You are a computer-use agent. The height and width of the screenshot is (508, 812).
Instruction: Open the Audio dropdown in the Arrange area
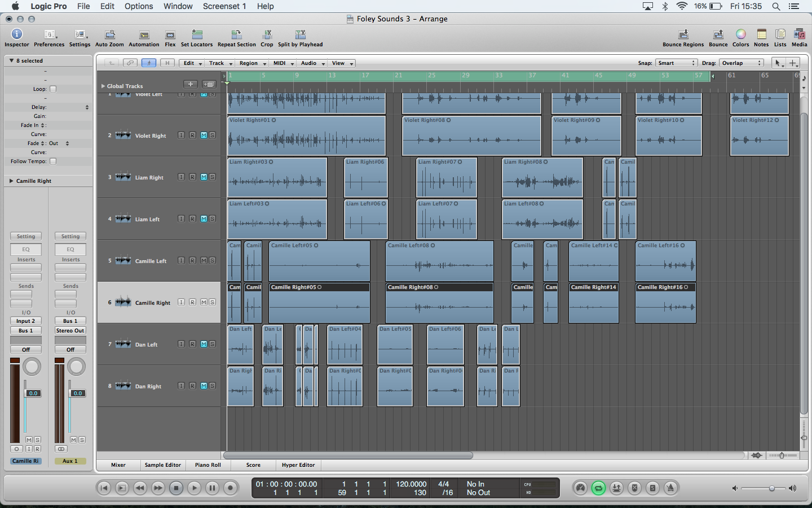click(x=312, y=63)
